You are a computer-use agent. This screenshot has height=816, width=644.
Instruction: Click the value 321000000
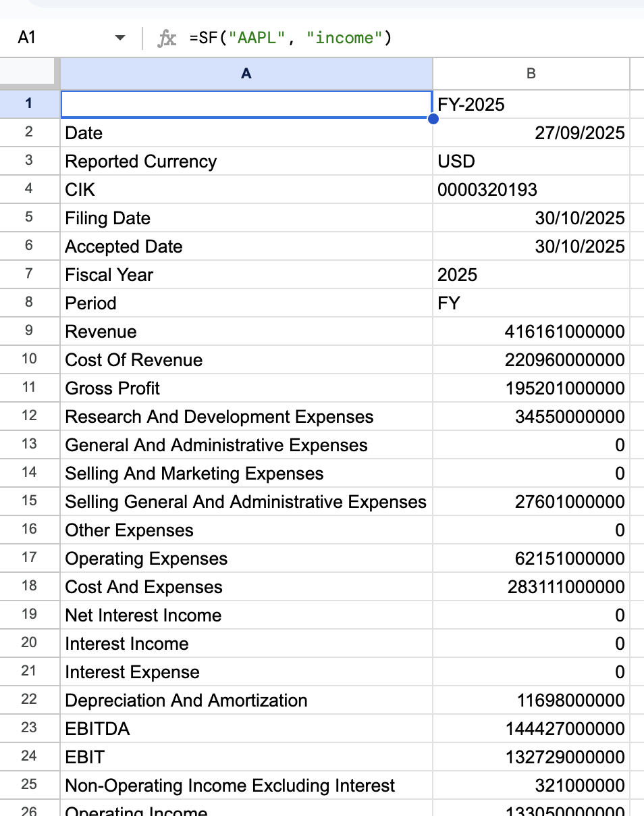coord(531,785)
